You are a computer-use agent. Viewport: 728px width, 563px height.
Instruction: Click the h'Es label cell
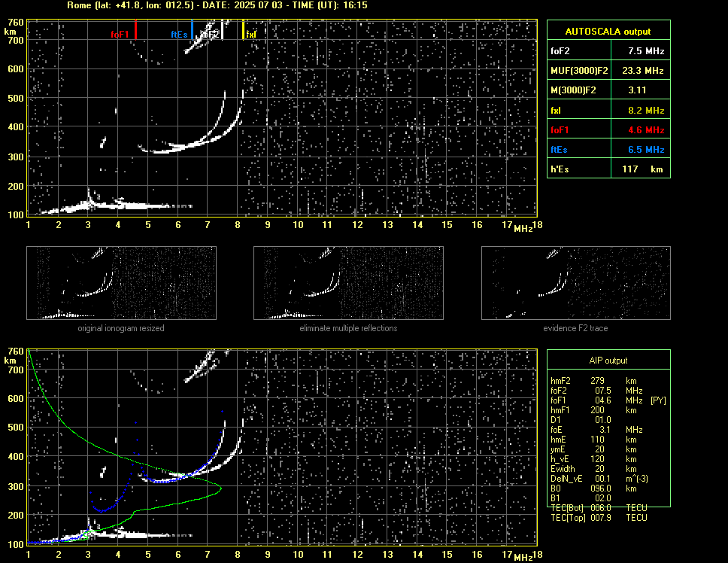coord(579,169)
